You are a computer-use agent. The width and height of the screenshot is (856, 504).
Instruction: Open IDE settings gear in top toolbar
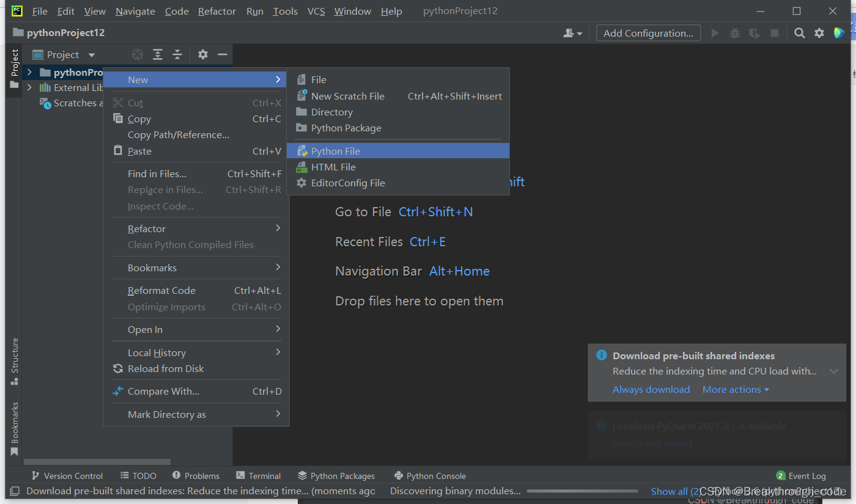pos(819,33)
